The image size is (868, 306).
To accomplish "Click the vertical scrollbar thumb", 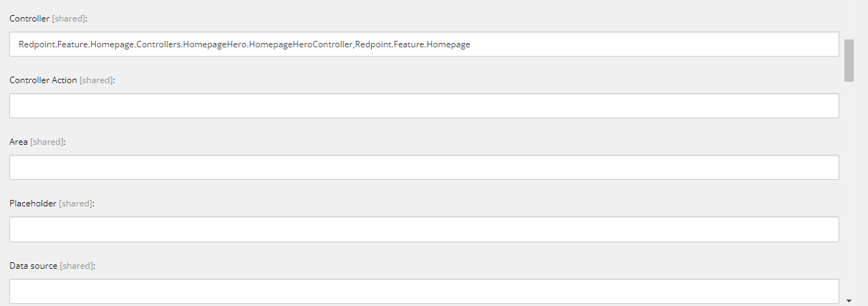I will 849,60.
